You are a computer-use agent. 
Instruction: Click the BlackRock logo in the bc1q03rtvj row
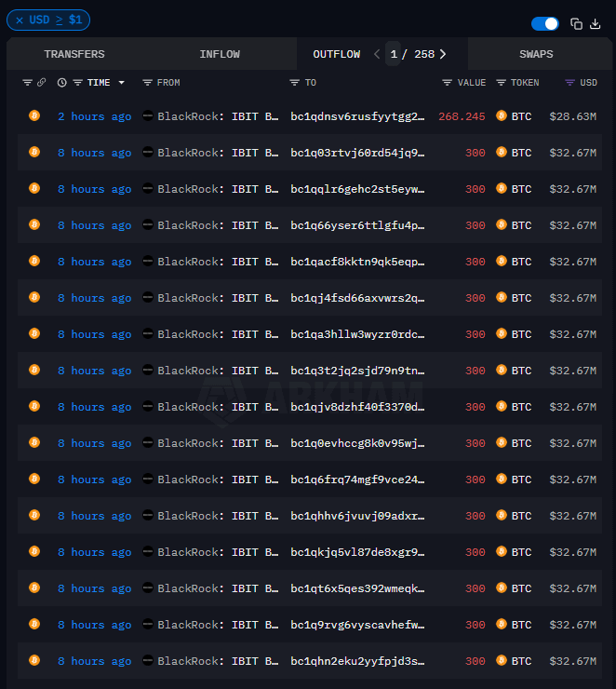pyautogui.click(x=148, y=153)
